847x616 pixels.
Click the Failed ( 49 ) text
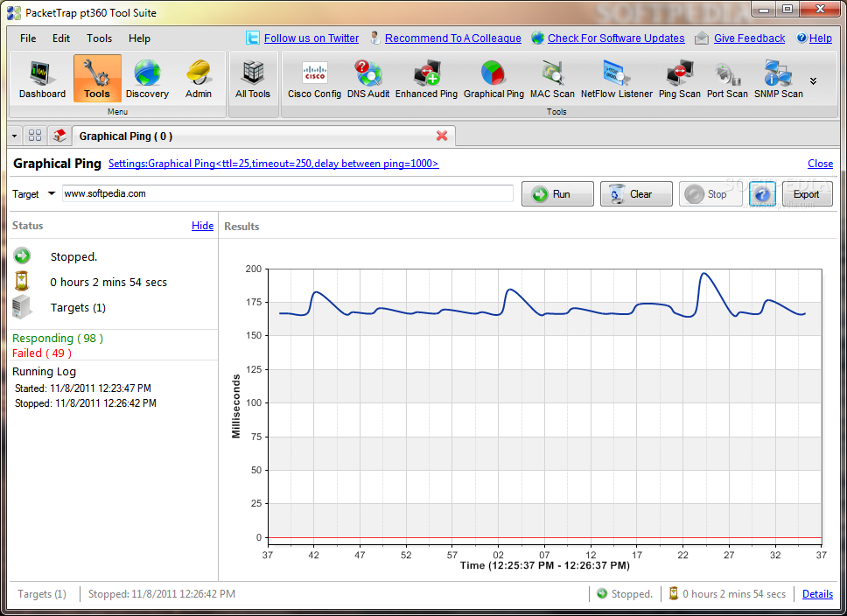42,353
